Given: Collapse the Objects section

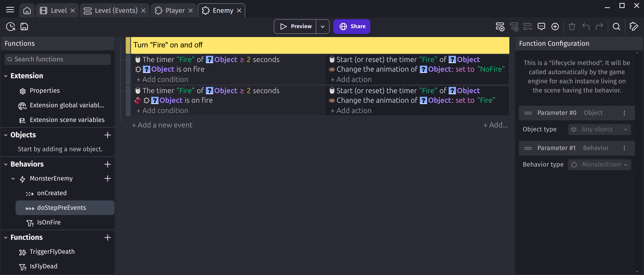Looking at the screenshot, I should pos(6,135).
